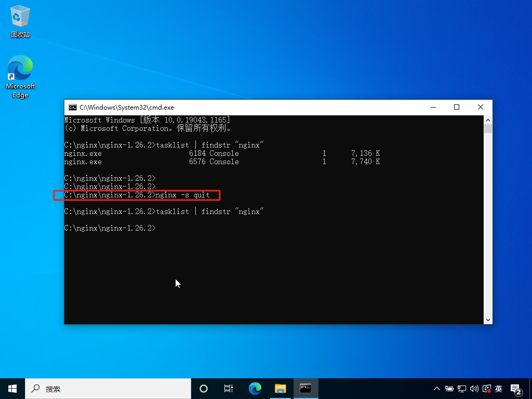The image size is (532, 399).
Task: Toggle the input language 英 indicator
Action: [x=498, y=389]
